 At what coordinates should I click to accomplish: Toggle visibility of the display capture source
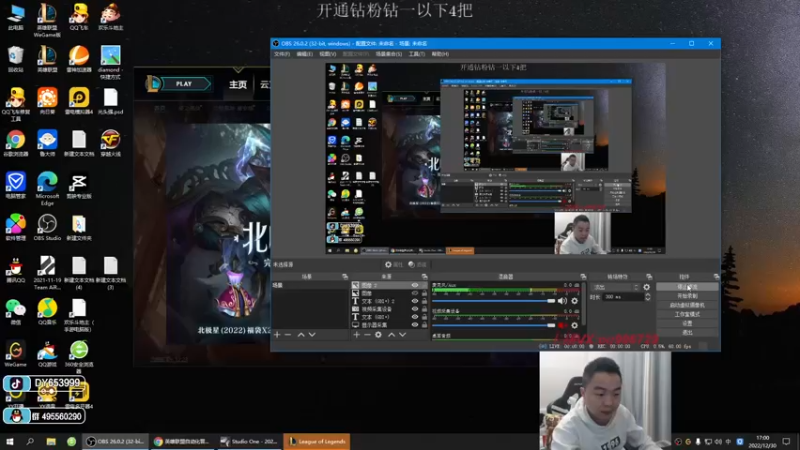415,325
